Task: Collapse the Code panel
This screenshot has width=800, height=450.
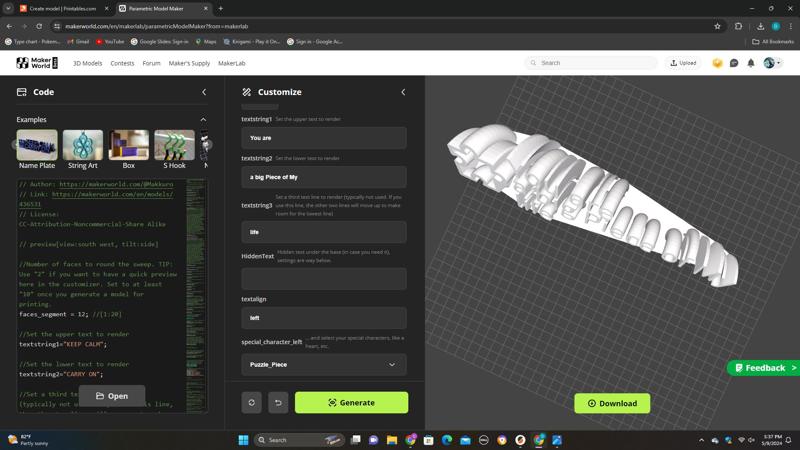Action: click(204, 92)
